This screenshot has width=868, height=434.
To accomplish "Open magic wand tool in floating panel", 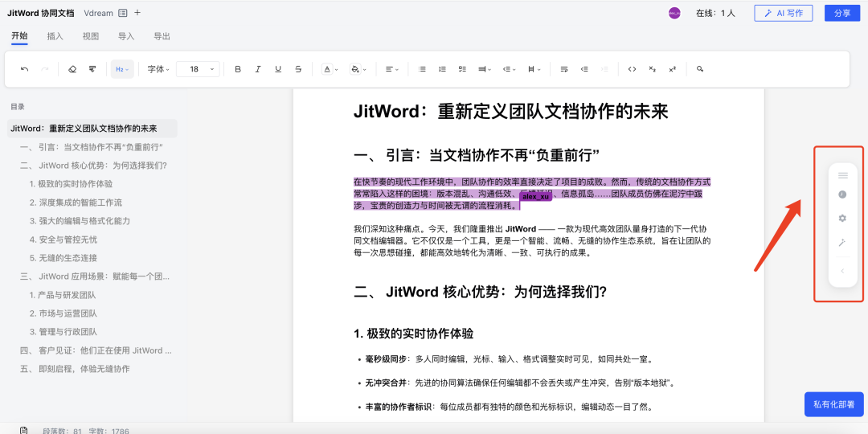I will click(x=842, y=242).
